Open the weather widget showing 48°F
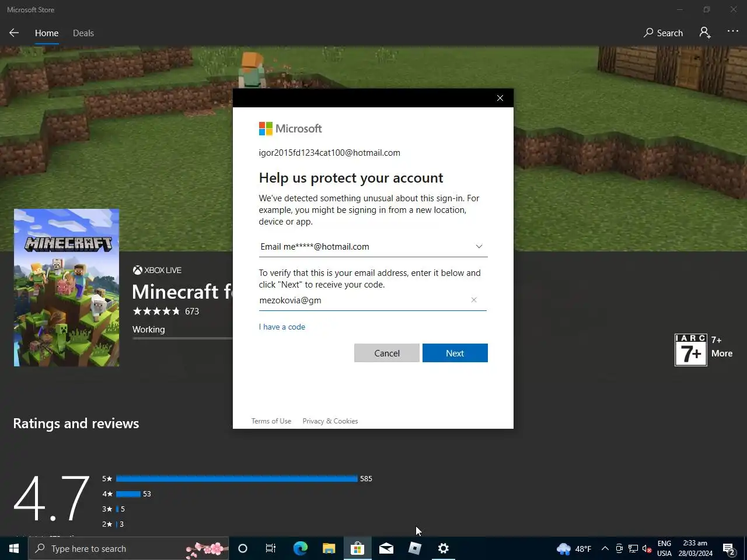The height and width of the screenshot is (560, 747). pos(574,548)
